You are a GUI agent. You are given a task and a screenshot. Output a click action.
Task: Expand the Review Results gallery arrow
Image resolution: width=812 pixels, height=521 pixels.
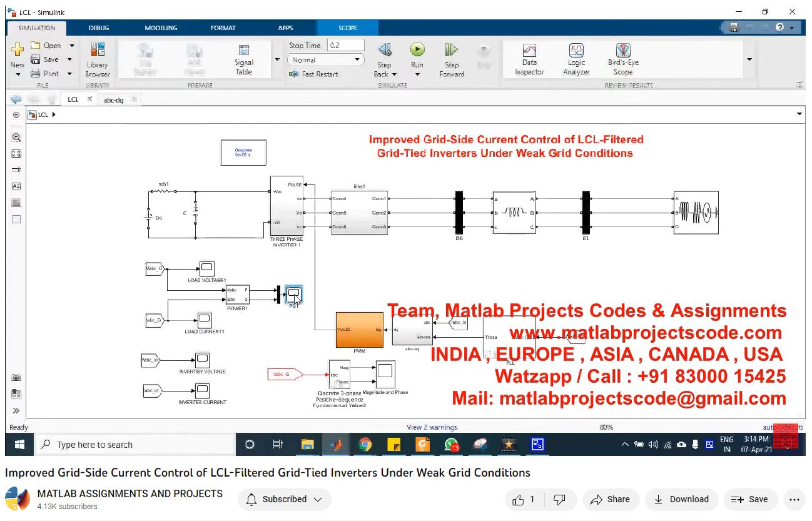click(749, 60)
